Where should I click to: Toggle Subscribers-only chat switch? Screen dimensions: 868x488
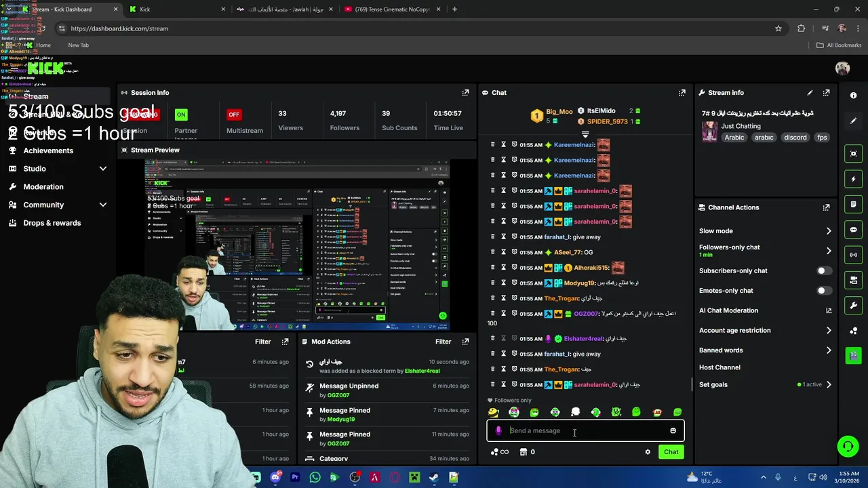tap(824, 270)
